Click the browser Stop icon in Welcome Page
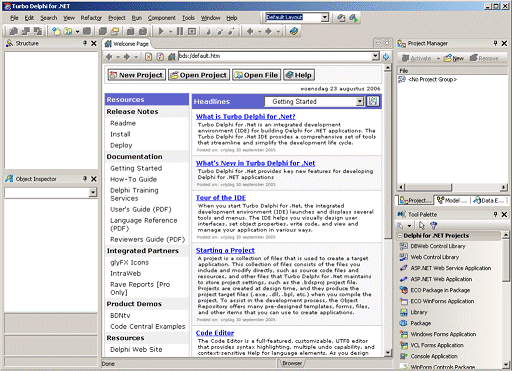Viewport: 512px width, 371px height. pyautogui.click(x=149, y=57)
